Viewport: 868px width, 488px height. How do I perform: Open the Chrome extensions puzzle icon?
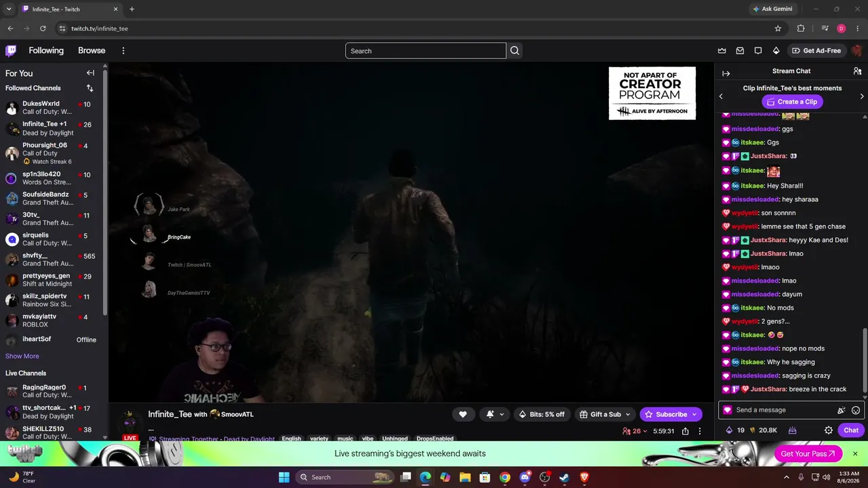(x=801, y=28)
